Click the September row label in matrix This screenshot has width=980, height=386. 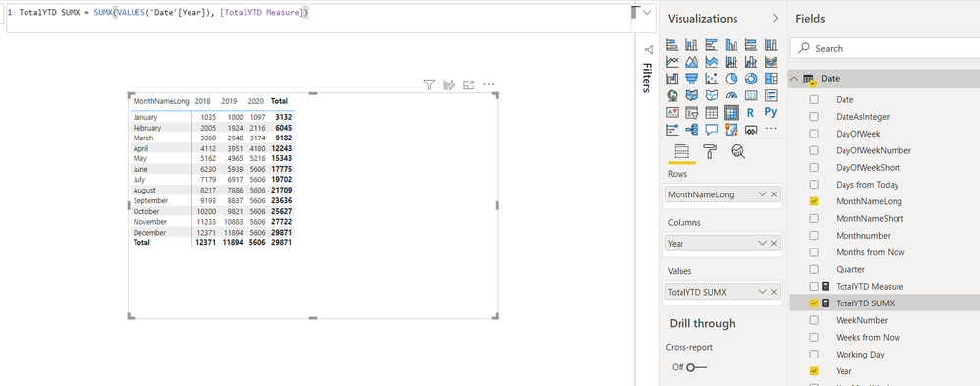click(x=150, y=200)
